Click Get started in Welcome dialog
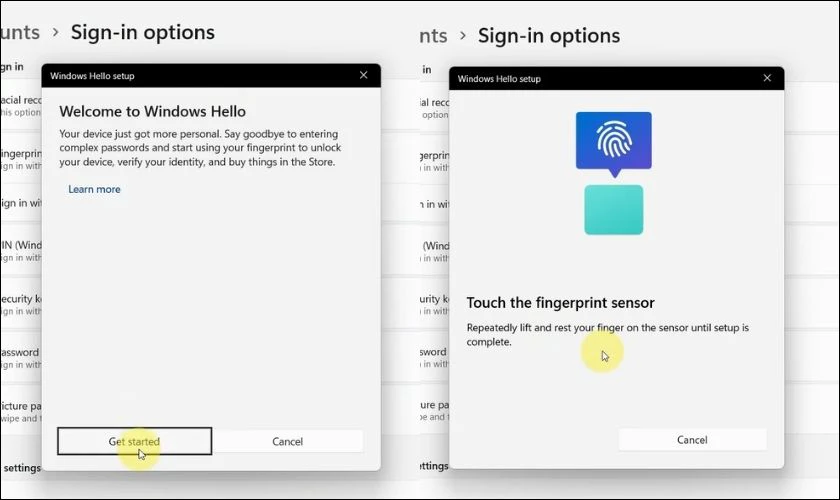The height and width of the screenshot is (500, 840). point(134,441)
